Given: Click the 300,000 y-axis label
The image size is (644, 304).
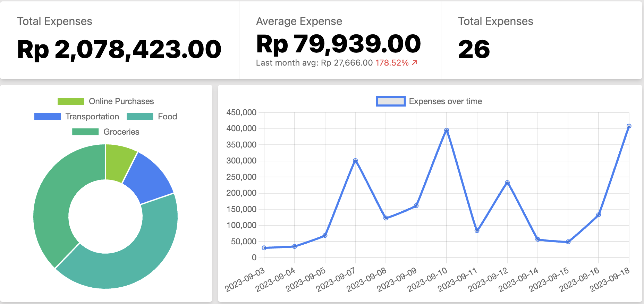Looking at the screenshot, I should coord(241,161).
